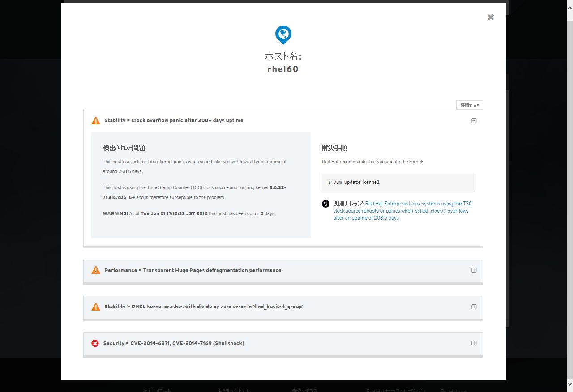
Task: Click the 'Stability > RHEL kernel crashes' title
Action: click(x=204, y=307)
